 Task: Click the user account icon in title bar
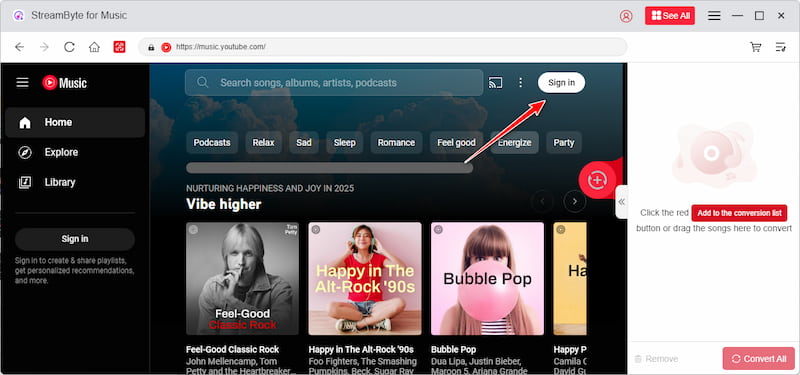[x=626, y=16]
